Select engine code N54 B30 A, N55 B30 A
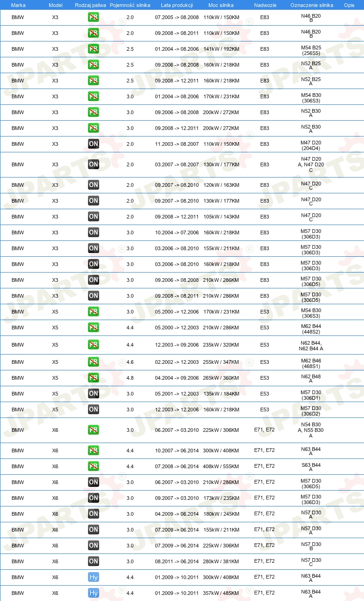This screenshot has height=601, width=364. (311, 430)
